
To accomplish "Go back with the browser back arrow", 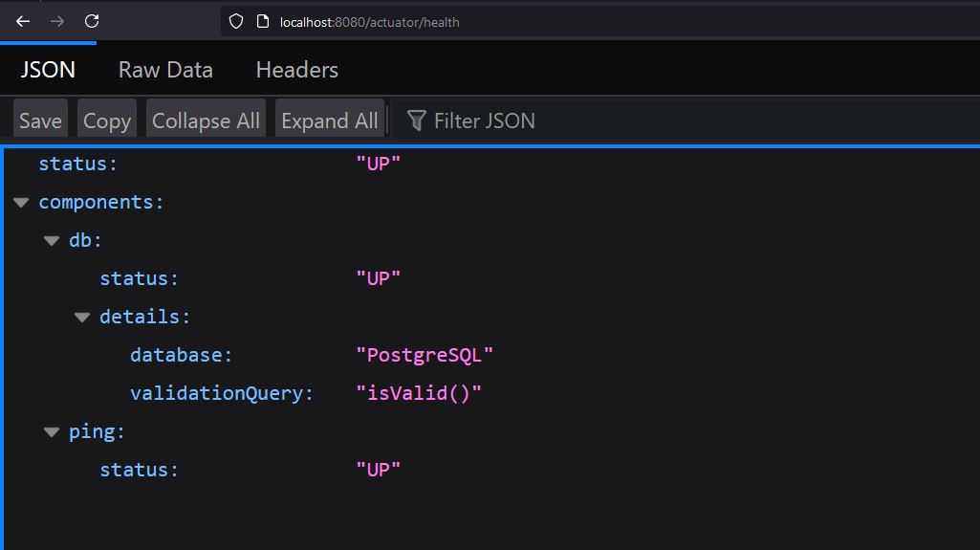I will (x=23, y=21).
